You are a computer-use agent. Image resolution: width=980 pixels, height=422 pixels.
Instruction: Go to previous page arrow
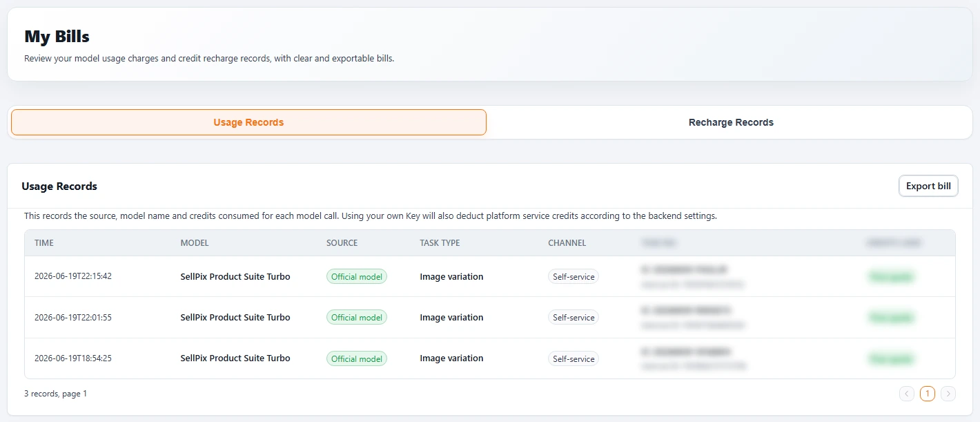point(907,394)
